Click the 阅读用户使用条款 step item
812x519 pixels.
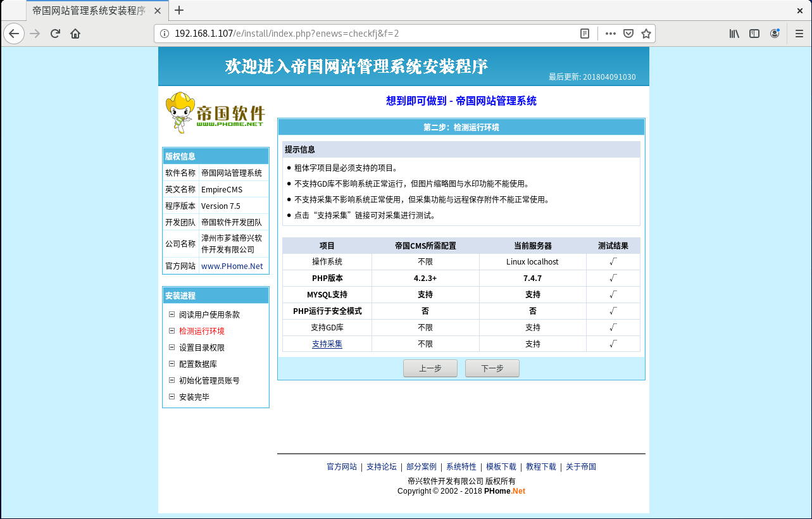click(209, 315)
